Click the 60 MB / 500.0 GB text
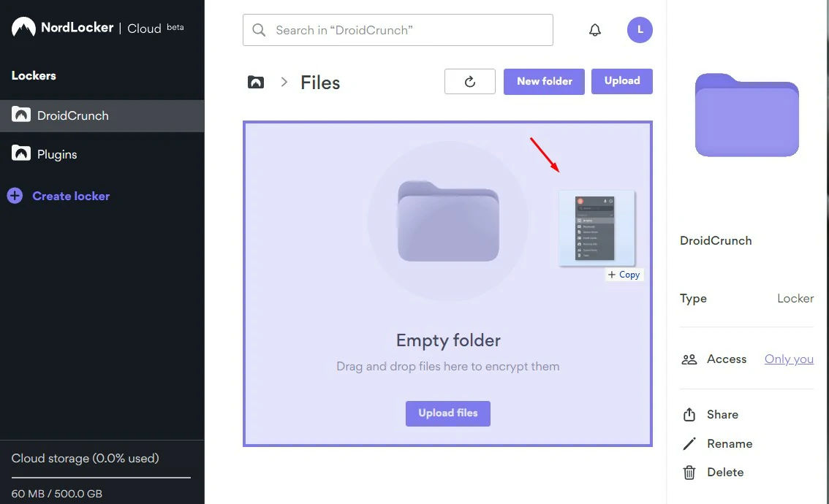Screen dimensions: 829x504 point(56,494)
